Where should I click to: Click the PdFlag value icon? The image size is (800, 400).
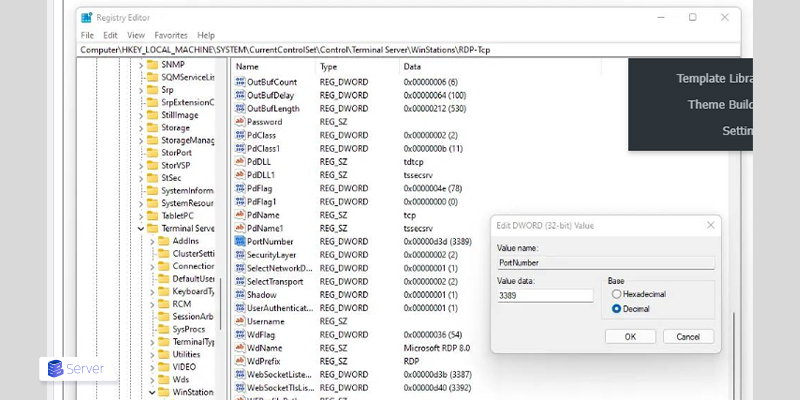click(x=240, y=188)
